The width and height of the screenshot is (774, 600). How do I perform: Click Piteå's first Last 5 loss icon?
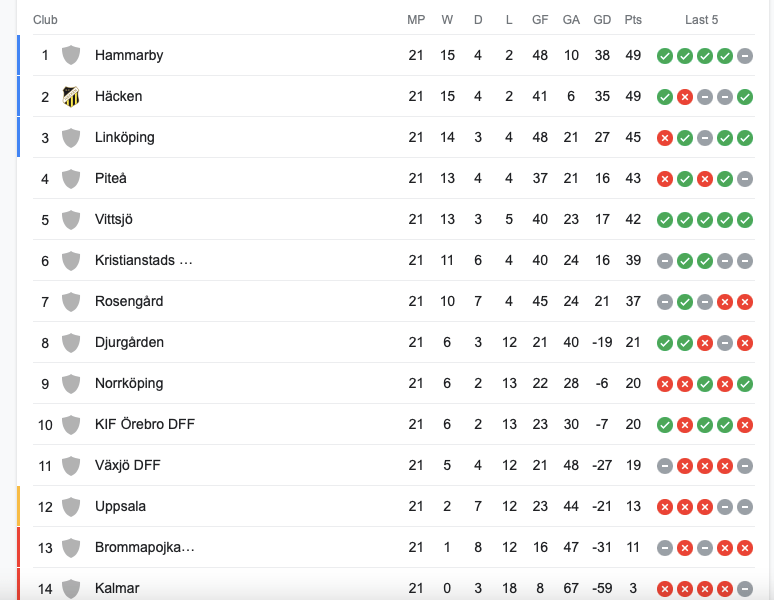coord(664,178)
